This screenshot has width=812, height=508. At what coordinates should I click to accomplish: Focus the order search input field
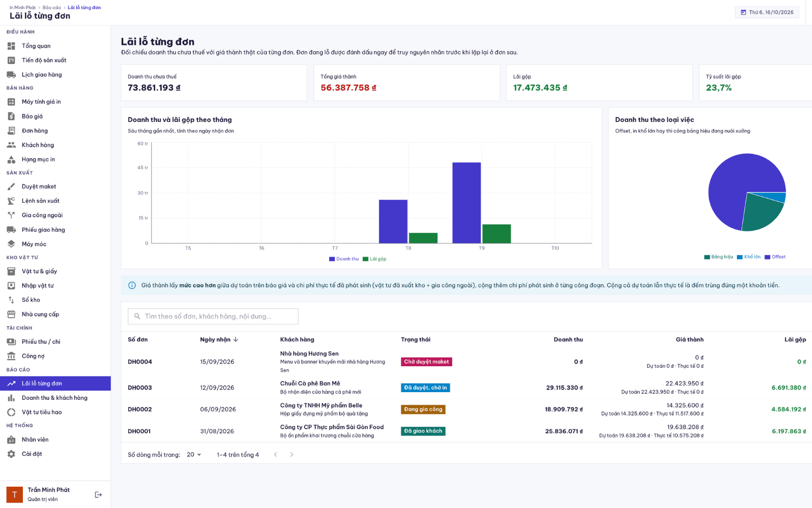213,316
